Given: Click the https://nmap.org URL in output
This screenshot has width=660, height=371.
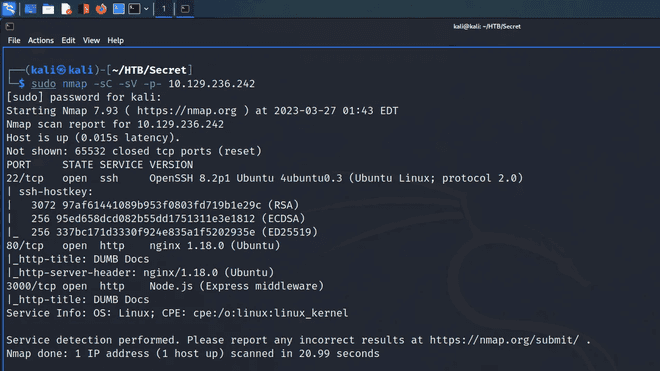Looking at the screenshot, I should (187, 111).
